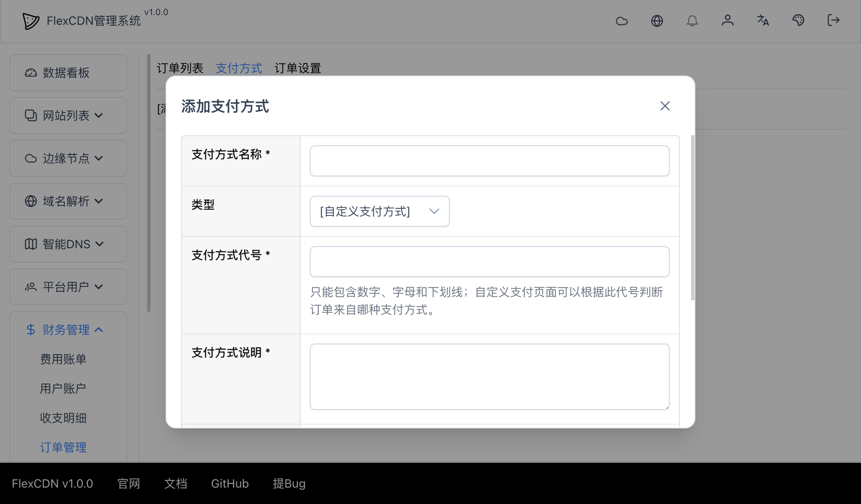Viewport: 861px width, 504px height.
Task: Click the dollar icon beside 财务管理
Action: [x=30, y=330]
